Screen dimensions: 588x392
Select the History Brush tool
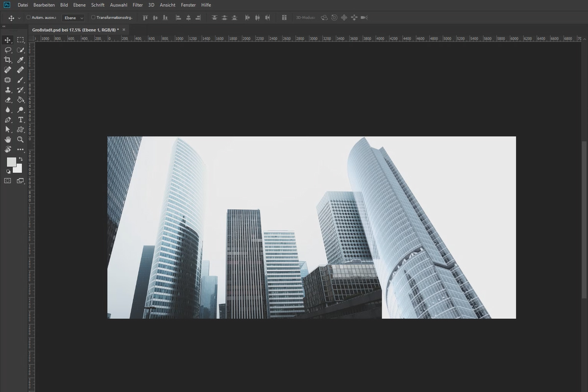(21, 90)
